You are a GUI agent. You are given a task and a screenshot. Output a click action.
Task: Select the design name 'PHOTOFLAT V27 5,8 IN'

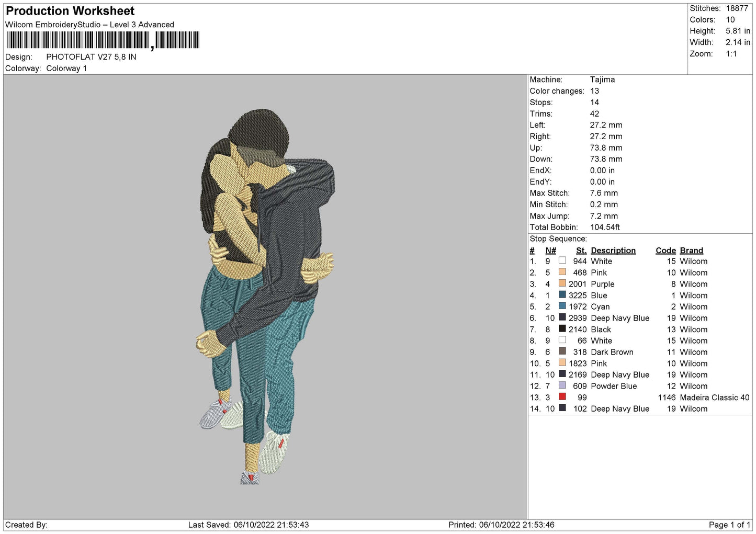pos(91,57)
